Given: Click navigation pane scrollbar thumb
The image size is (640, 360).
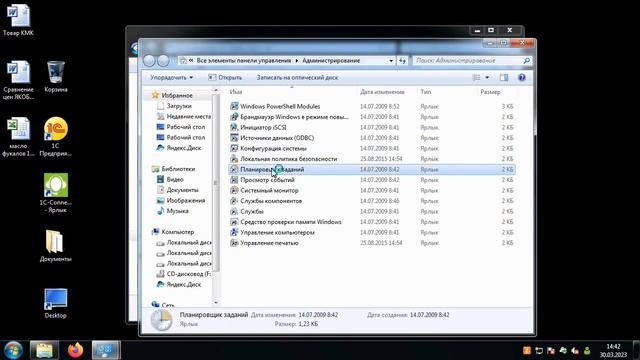Looking at the screenshot, I should tap(216, 184).
